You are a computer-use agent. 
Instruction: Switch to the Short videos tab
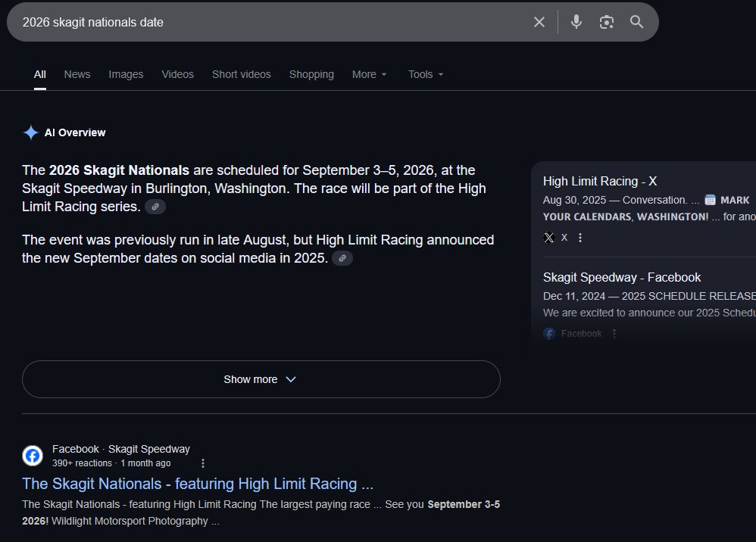(242, 74)
